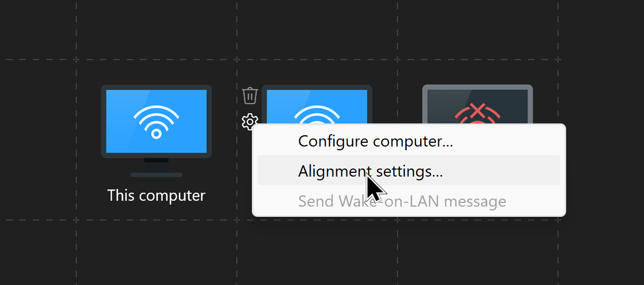The height and width of the screenshot is (285, 644).
Task: Click the gear settings icon
Action: point(250,122)
